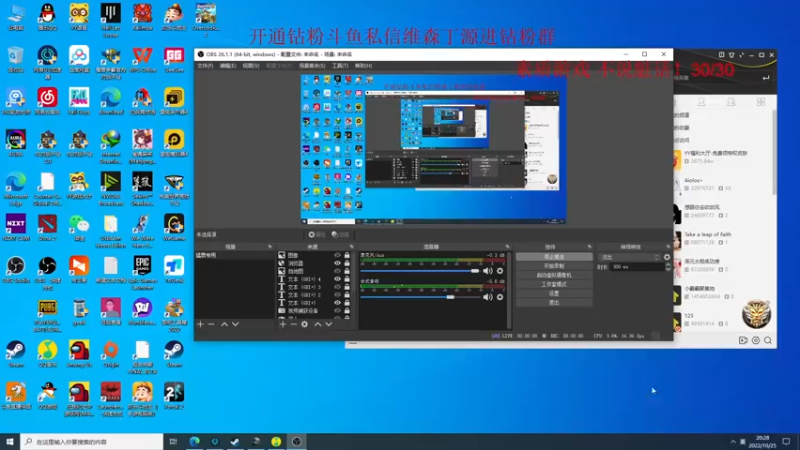The height and width of the screenshot is (450, 800).
Task: Select the Aiolos~ entry in YY list
Action: (724, 184)
